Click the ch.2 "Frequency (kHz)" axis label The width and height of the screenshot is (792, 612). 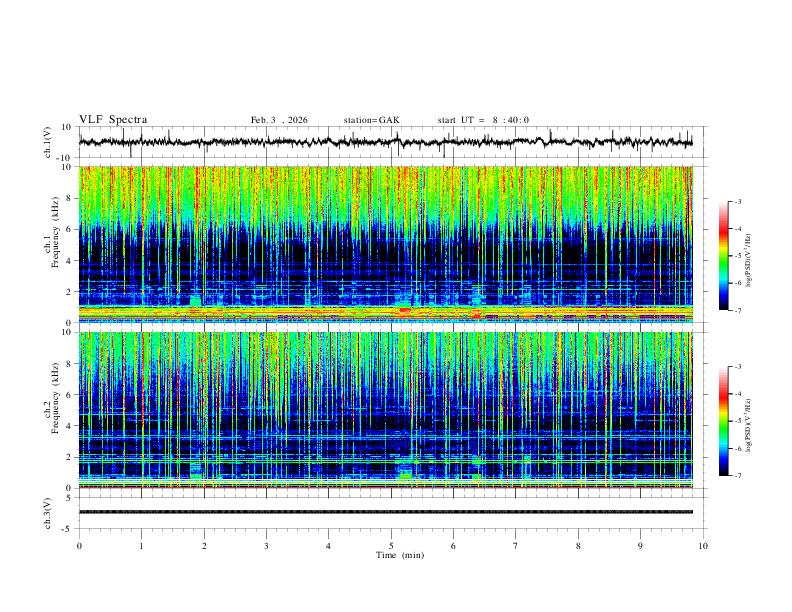pos(56,397)
